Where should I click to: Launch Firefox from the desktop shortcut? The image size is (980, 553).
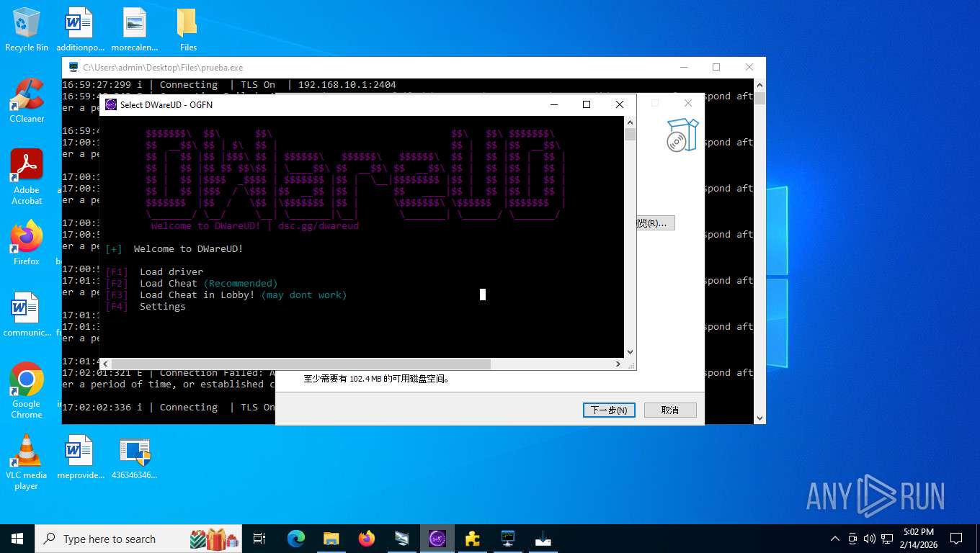coord(27,243)
